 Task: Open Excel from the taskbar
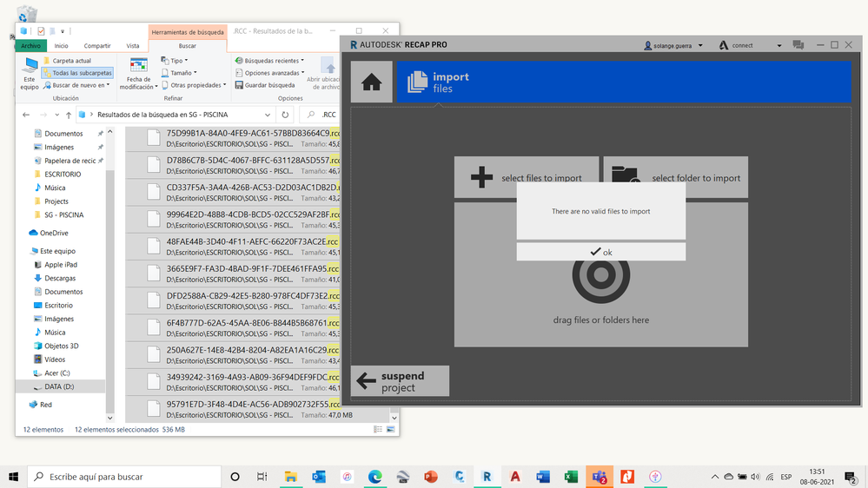click(x=571, y=477)
